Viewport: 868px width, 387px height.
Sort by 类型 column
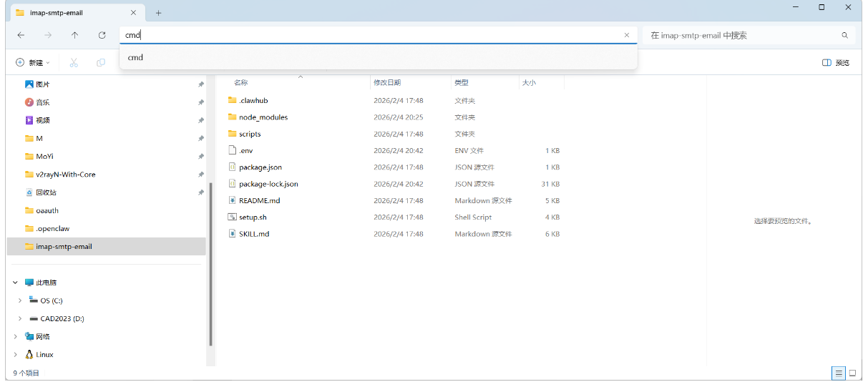[x=462, y=83]
